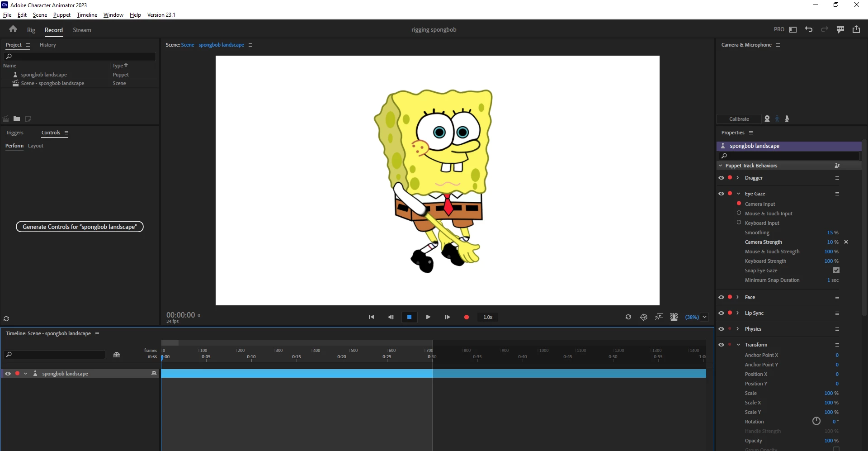Open the Timeline menu
Image resolution: width=868 pixels, height=451 pixels.
(x=87, y=15)
